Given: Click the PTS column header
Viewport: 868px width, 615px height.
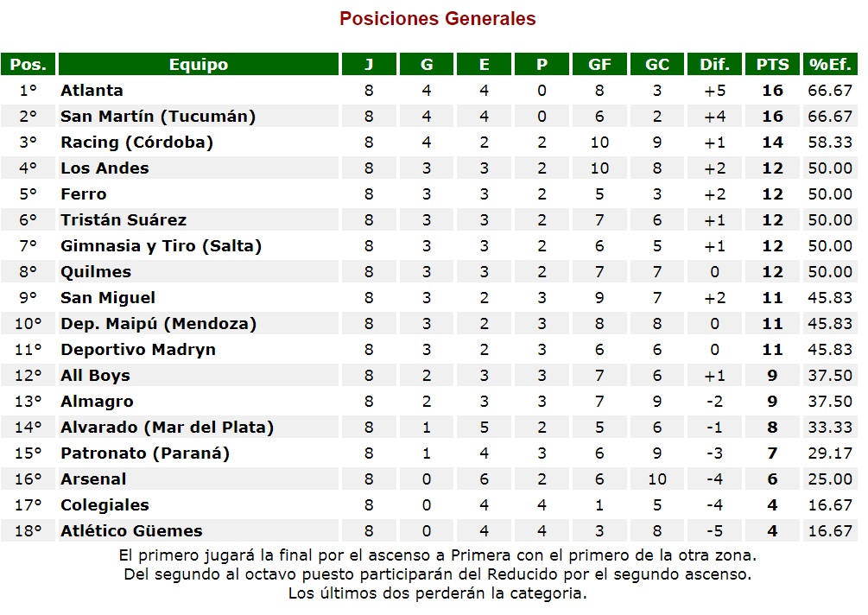Looking at the screenshot, I should pos(772,65).
